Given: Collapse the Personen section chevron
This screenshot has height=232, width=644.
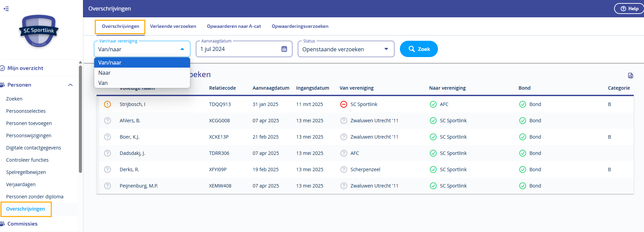Looking at the screenshot, I should click(70, 85).
